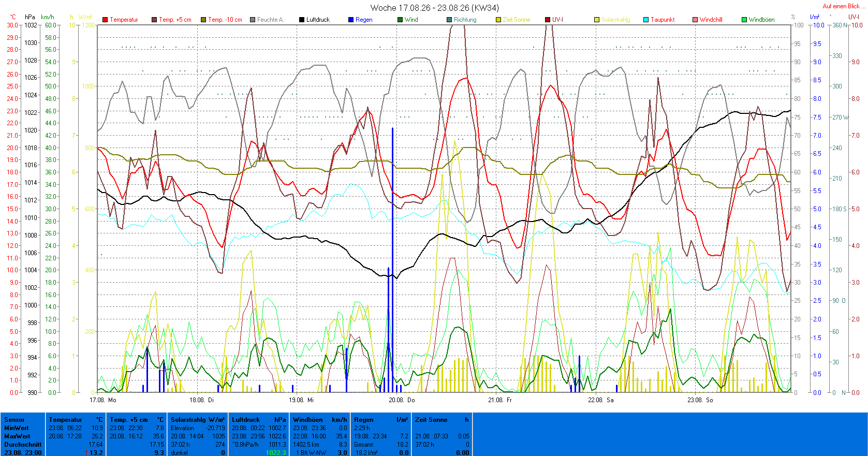Click the gray Feuchte A. legend swatch

pyautogui.click(x=253, y=20)
